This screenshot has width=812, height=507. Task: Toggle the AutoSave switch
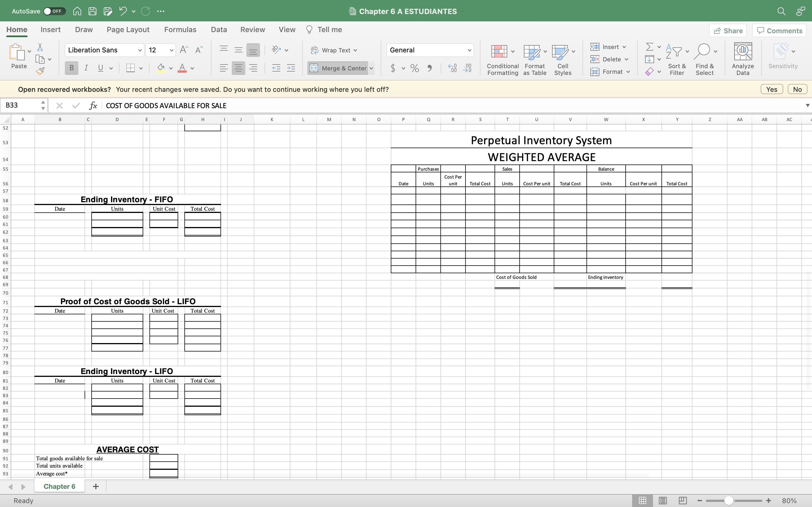(54, 11)
